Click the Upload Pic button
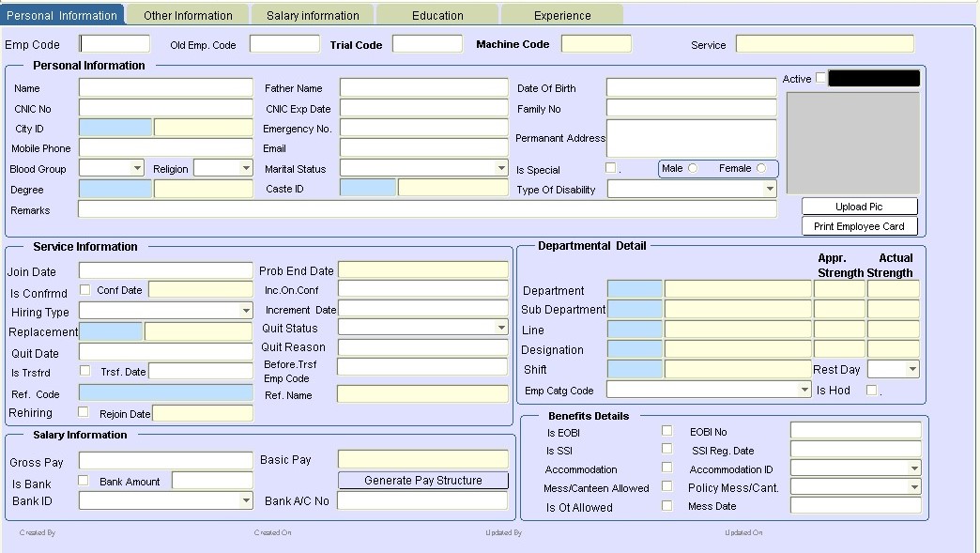Screen dimensions: 980x553 tap(859, 207)
